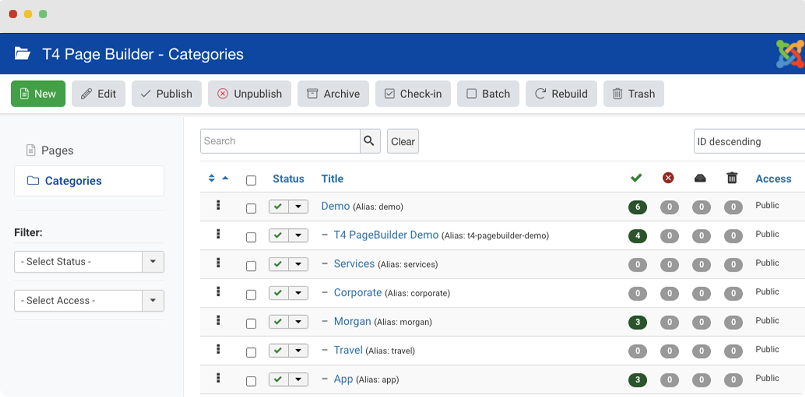805x397 pixels.
Task: Open the App category link
Action: point(343,379)
